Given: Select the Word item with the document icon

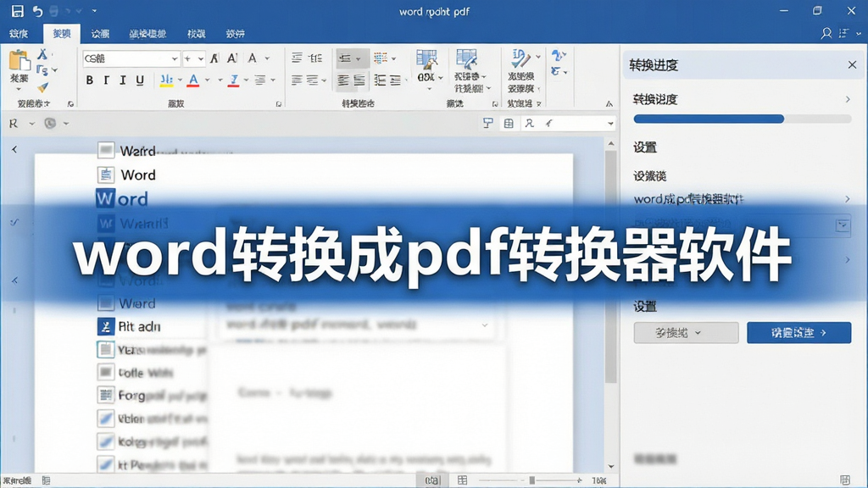Looking at the screenshot, I should tap(127, 175).
